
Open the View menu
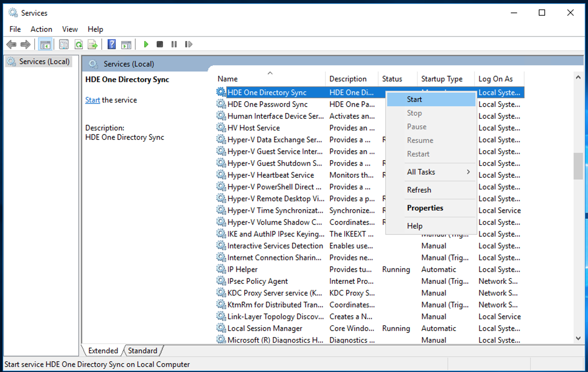pos(70,29)
